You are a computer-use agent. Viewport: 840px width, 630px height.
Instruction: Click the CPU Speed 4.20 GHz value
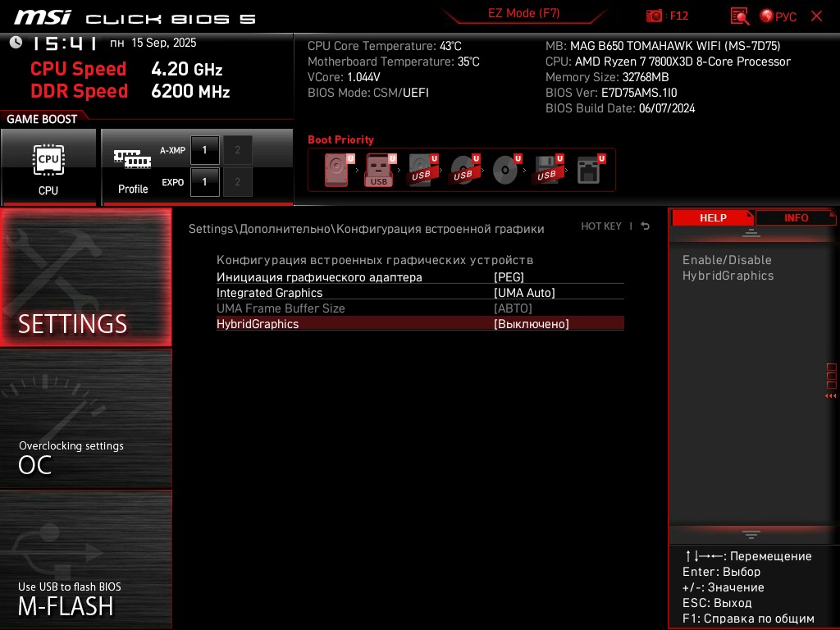click(x=186, y=69)
